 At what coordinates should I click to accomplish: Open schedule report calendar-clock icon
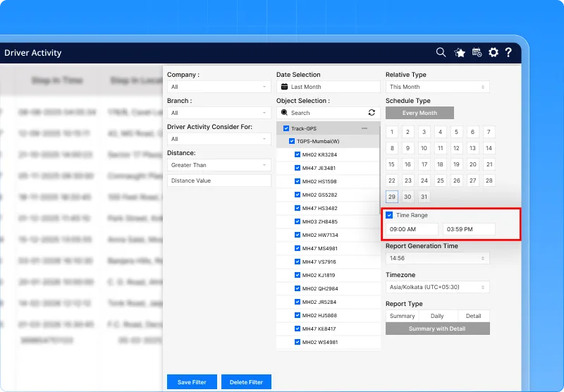(x=477, y=52)
